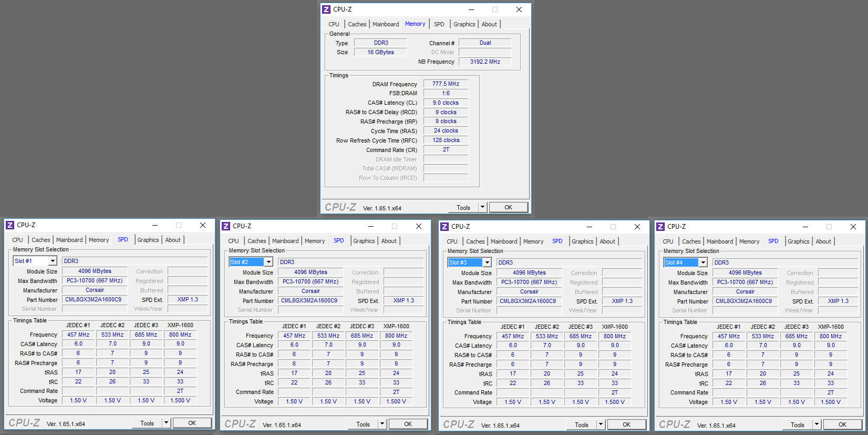Click the Command Rate value 2T in the Memory window

[x=446, y=149]
